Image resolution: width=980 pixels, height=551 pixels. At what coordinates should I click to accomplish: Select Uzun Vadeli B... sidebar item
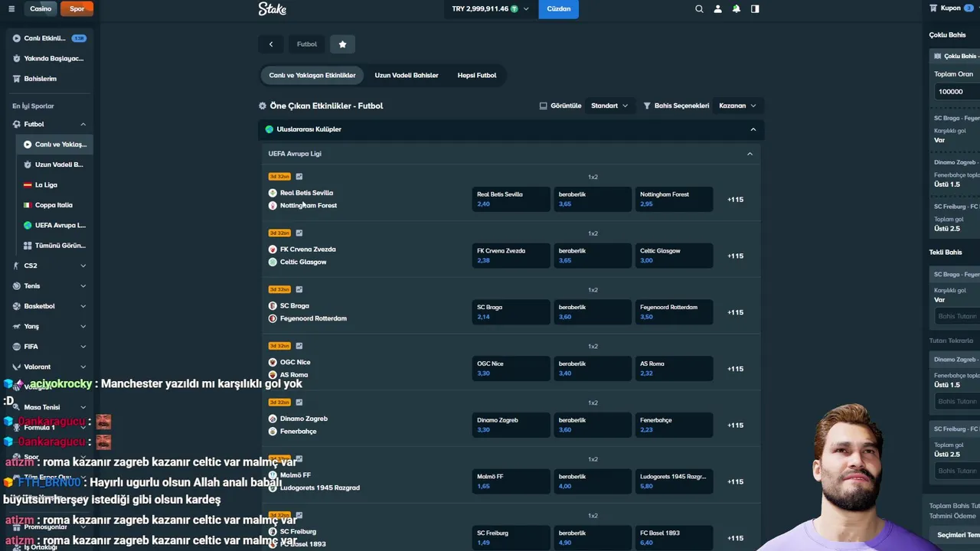click(x=54, y=165)
